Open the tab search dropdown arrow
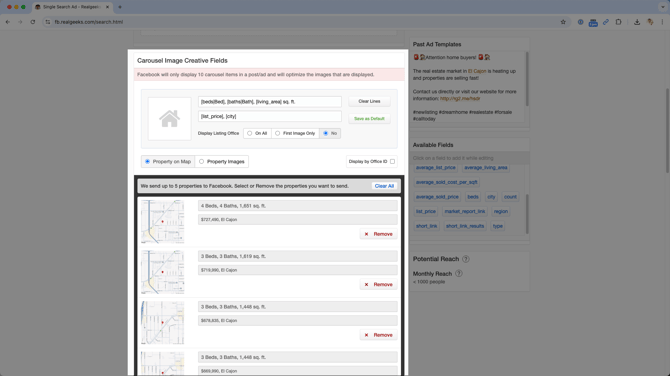 coord(663,7)
